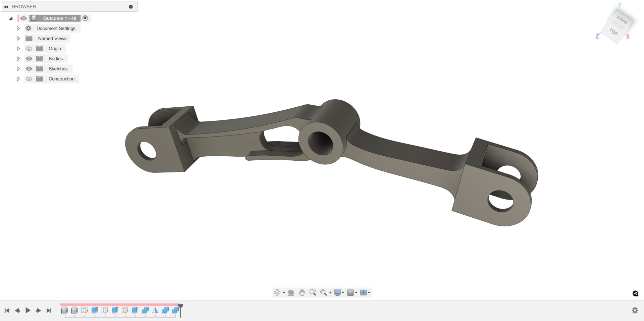Image resolution: width=644 pixels, height=321 pixels.
Task: Select the Fit/Zoom Window tool
Action: 323,292
